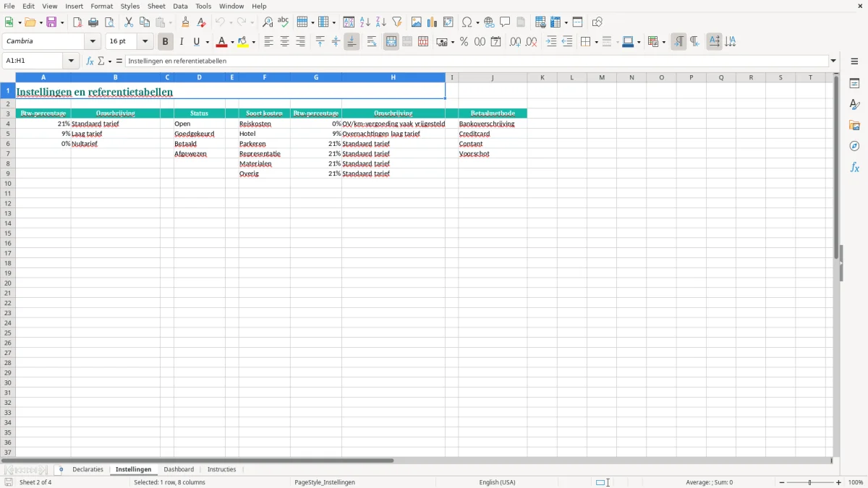Screen dimensions: 868x488
Task: Open the sidebar Functions panel
Action: click(854, 168)
